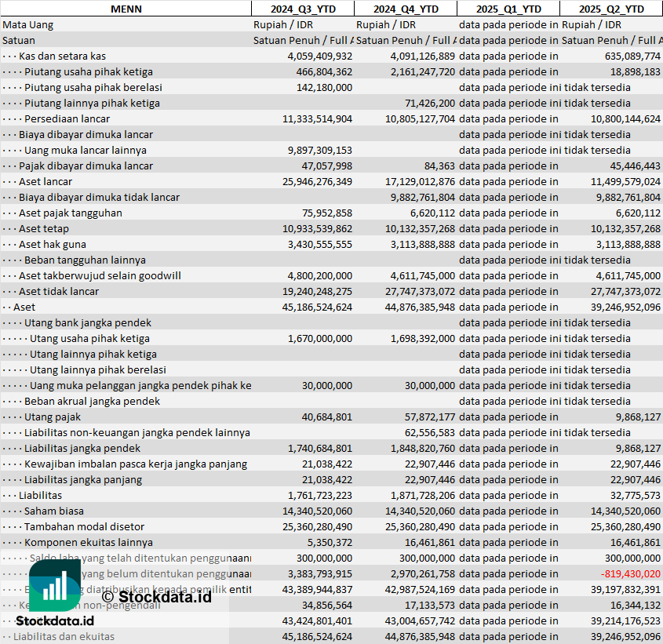
Task: Click the 2025_Q1_YTD column header
Action: click(508, 9)
